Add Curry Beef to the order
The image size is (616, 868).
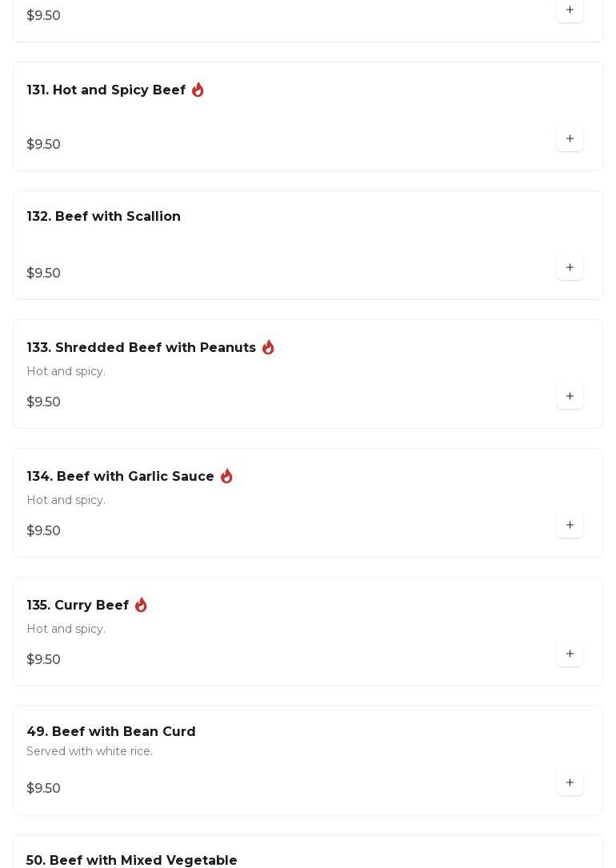click(x=570, y=654)
